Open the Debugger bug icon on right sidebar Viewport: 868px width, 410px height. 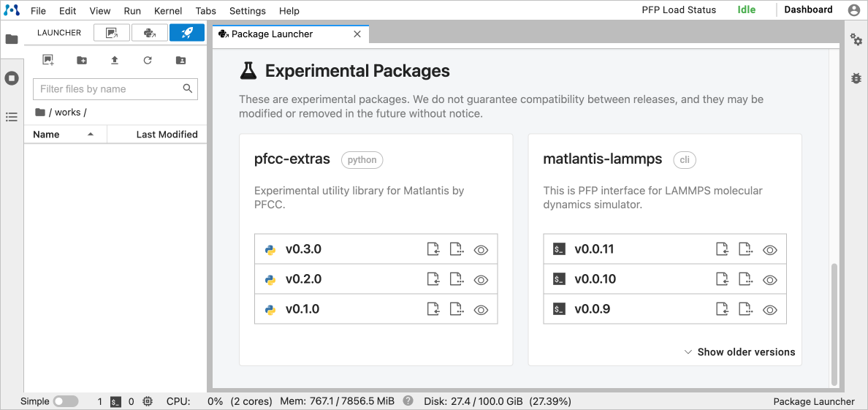click(x=856, y=78)
